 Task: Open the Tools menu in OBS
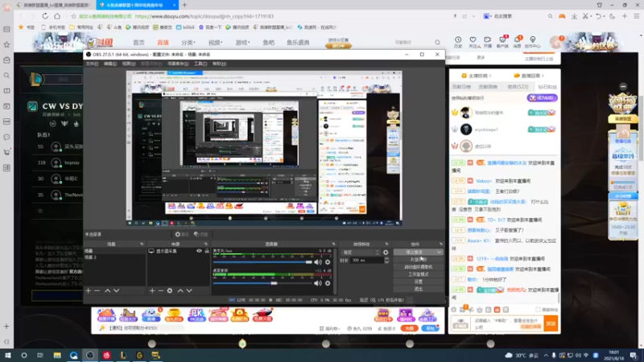(200, 64)
